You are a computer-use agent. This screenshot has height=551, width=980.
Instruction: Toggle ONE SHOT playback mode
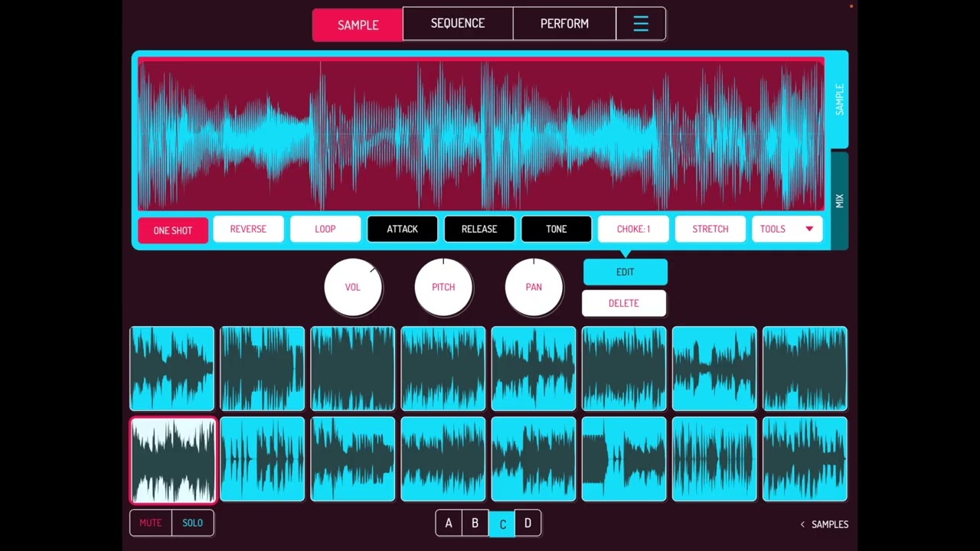(173, 230)
